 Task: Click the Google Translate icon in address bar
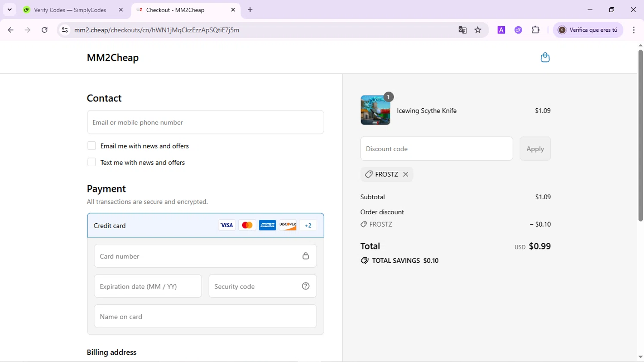click(462, 30)
